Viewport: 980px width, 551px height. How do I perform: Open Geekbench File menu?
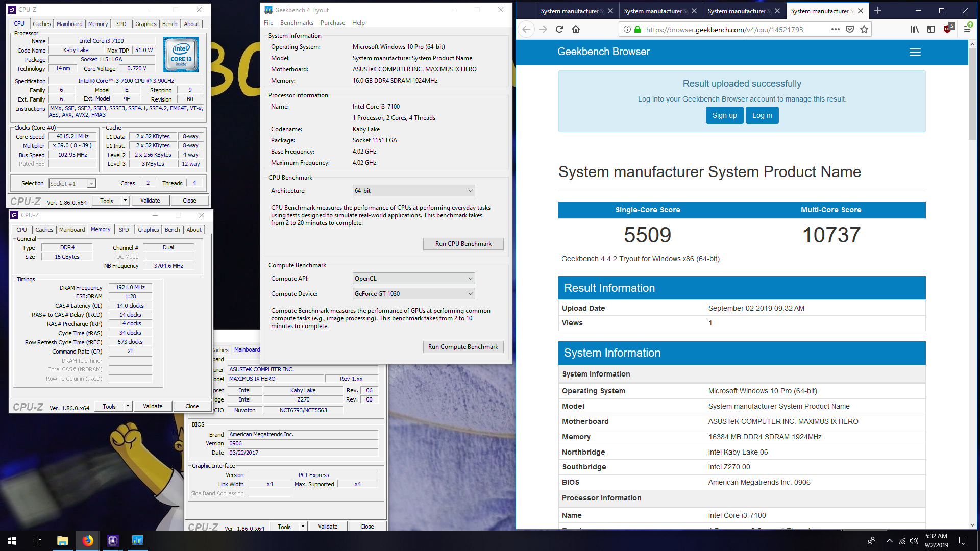(x=268, y=23)
